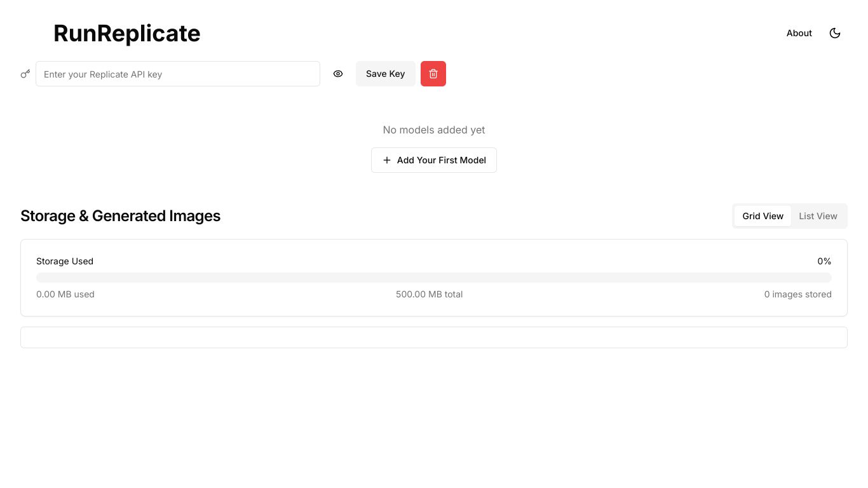Click the key icon beside API field
868x488 pixels.
point(25,74)
